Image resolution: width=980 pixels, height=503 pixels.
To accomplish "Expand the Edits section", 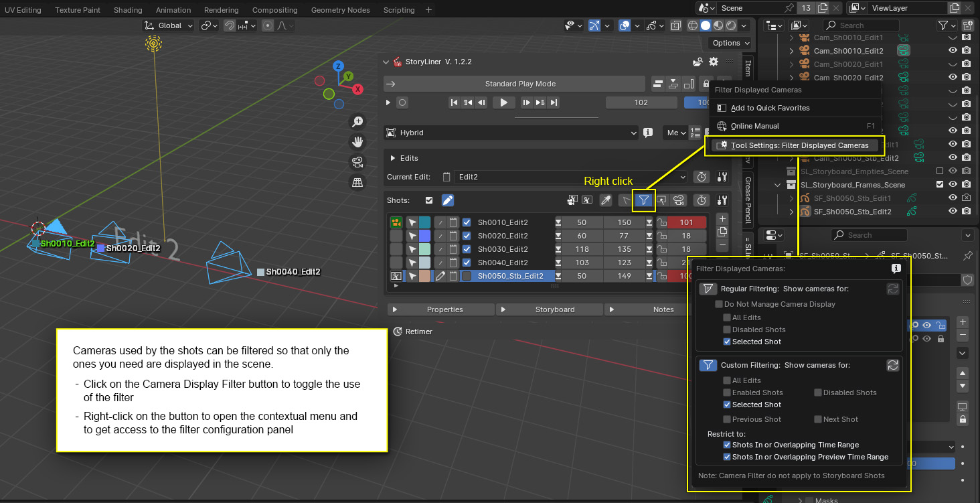I will tap(393, 158).
